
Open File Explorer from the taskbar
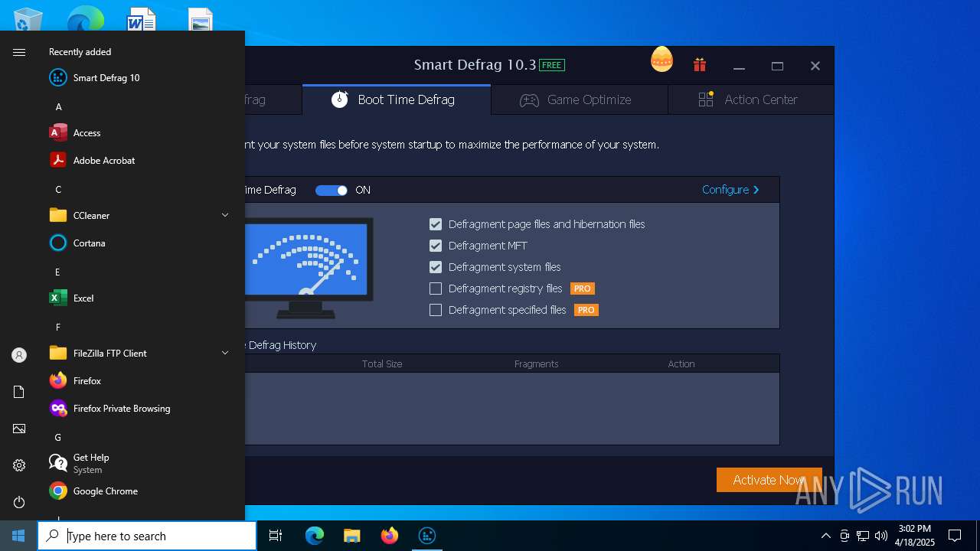pyautogui.click(x=351, y=536)
